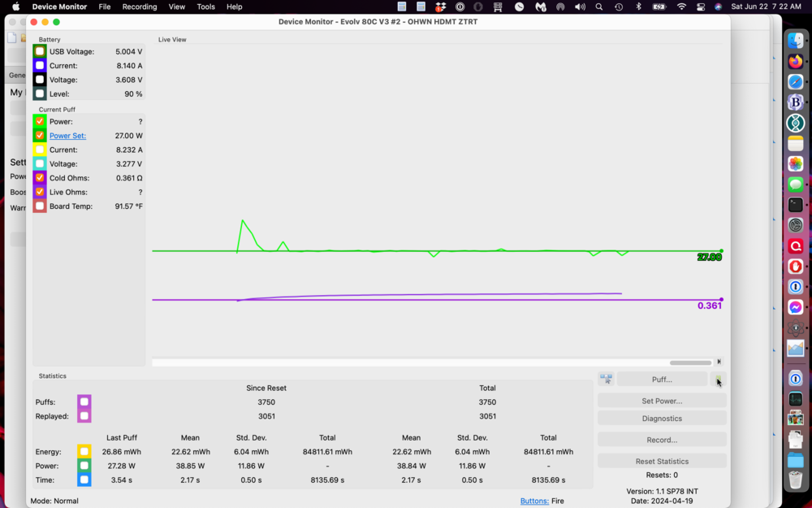Click the Puff... button
Screen dimensions: 812x508
click(x=662, y=380)
